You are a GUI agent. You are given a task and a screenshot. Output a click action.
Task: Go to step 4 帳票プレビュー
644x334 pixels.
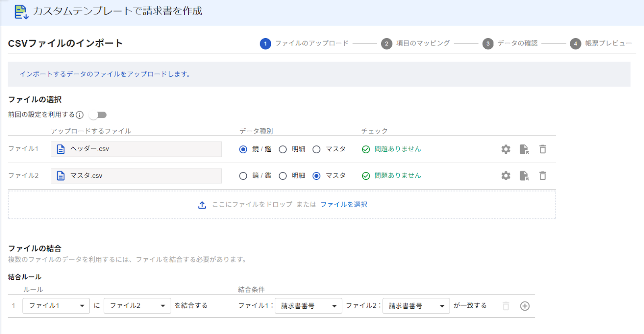[x=601, y=43]
